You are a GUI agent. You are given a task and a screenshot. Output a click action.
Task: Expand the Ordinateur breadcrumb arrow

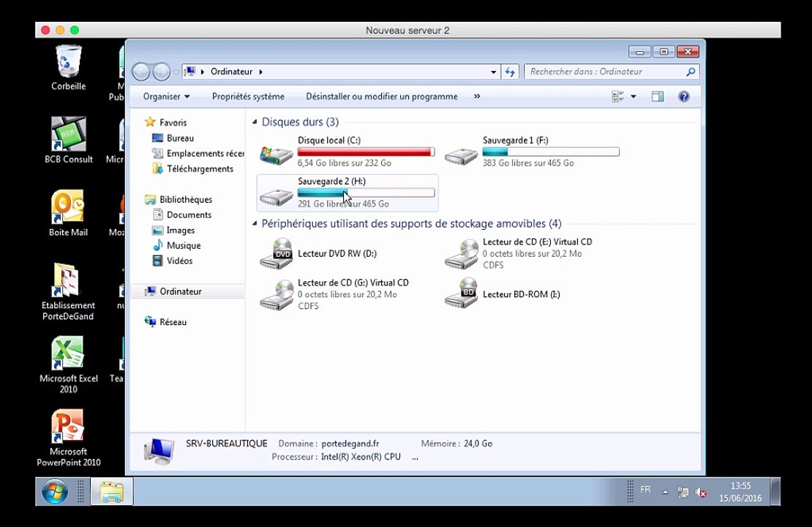click(x=261, y=72)
